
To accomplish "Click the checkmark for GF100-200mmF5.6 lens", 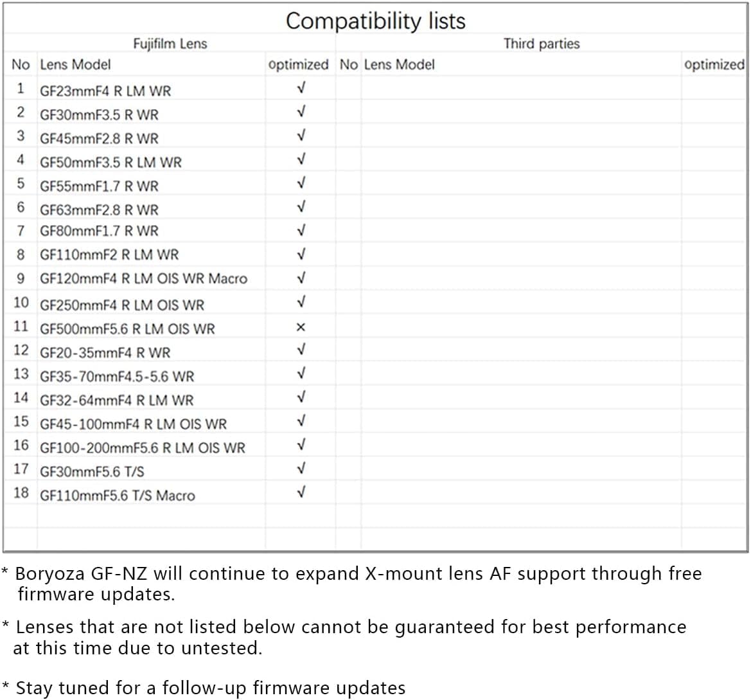I will (301, 445).
